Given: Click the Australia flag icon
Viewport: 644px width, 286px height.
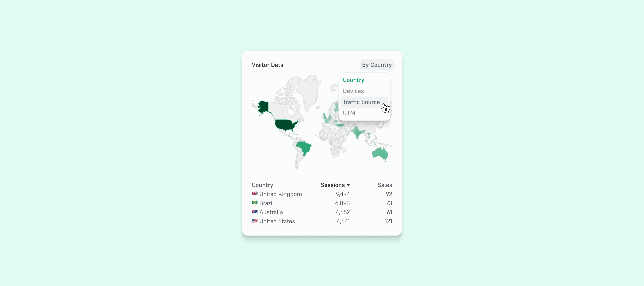Looking at the screenshot, I should pos(255,212).
